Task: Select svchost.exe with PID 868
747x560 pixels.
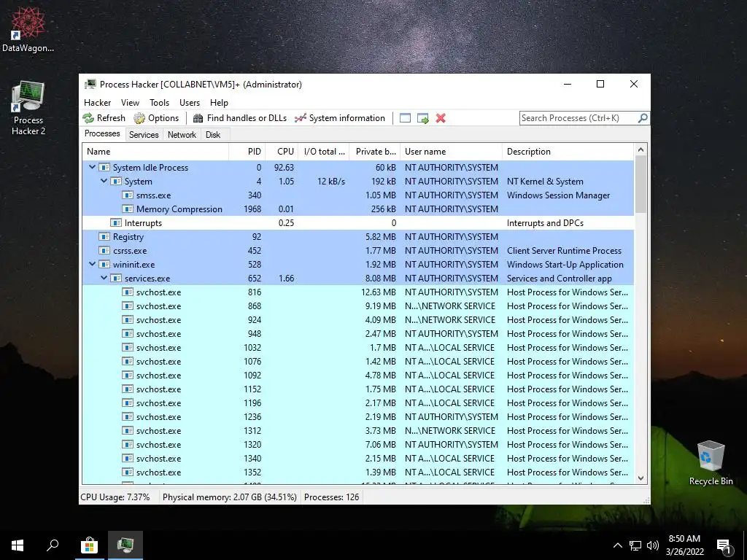Action: pyautogui.click(x=357, y=306)
